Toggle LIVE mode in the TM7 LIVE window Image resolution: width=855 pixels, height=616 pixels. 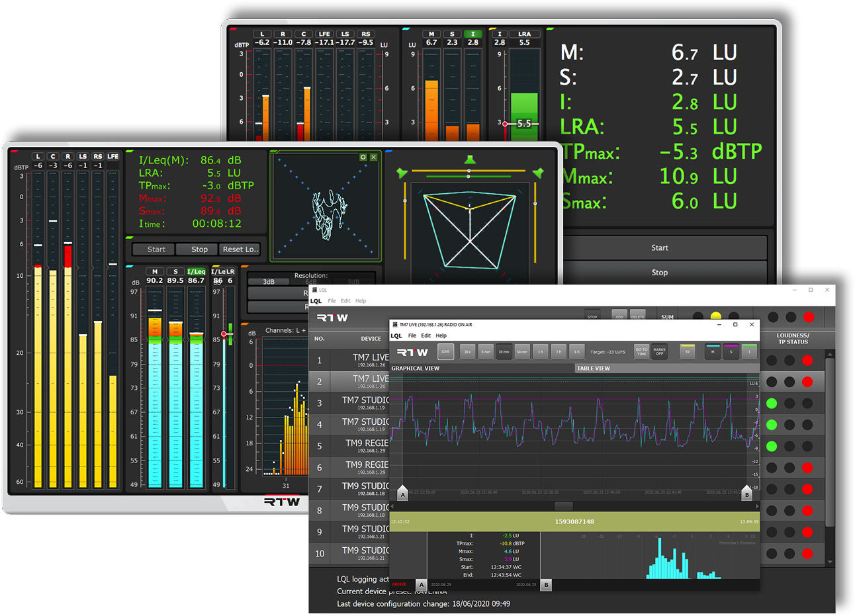pyautogui.click(x=445, y=351)
